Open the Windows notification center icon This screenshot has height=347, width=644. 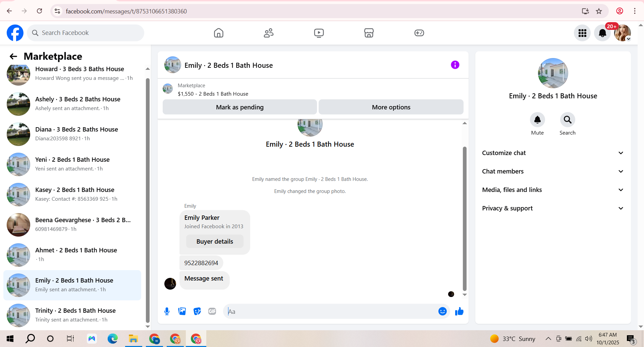point(631,339)
